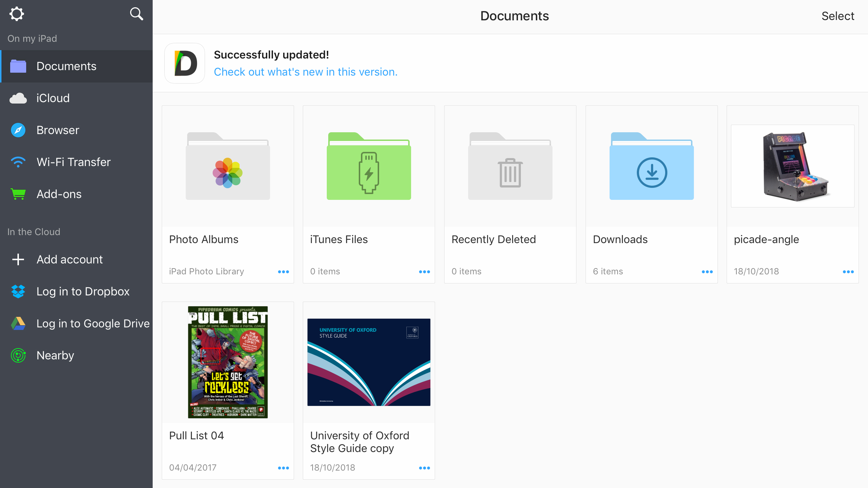Tap the Select button

coord(838,16)
